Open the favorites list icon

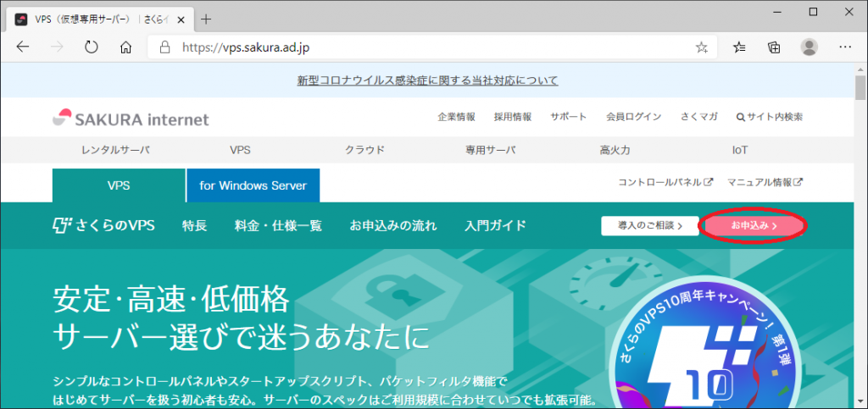(x=739, y=47)
